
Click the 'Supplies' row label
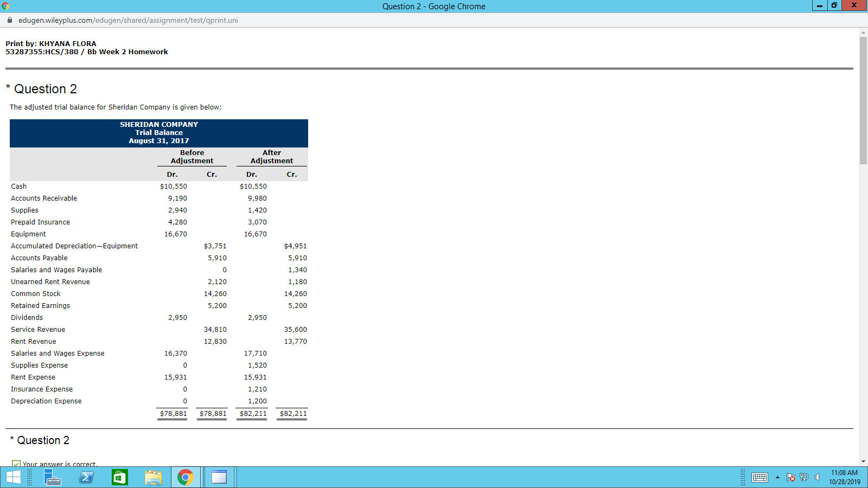point(25,210)
